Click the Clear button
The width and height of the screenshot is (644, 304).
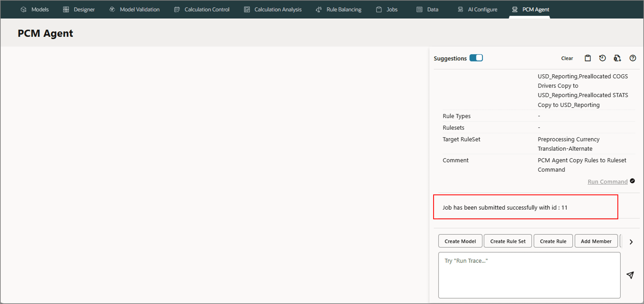567,58
